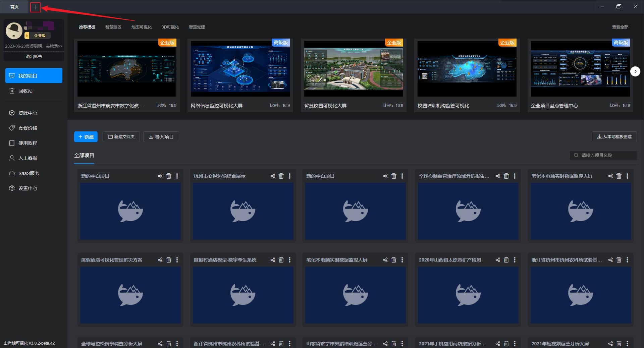Delete the 2020年山西省太原市矿产检测 project
The height and width of the screenshot is (348, 644).
(x=506, y=260)
